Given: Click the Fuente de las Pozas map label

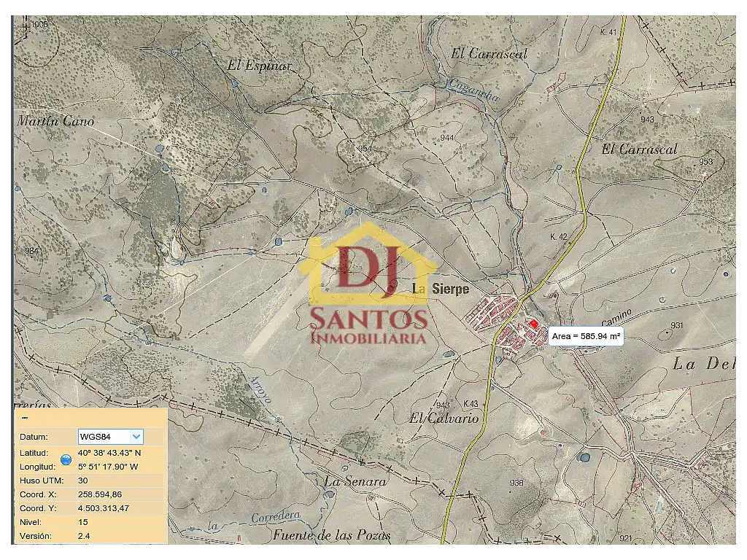Looking at the screenshot, I should coord(332,535).
